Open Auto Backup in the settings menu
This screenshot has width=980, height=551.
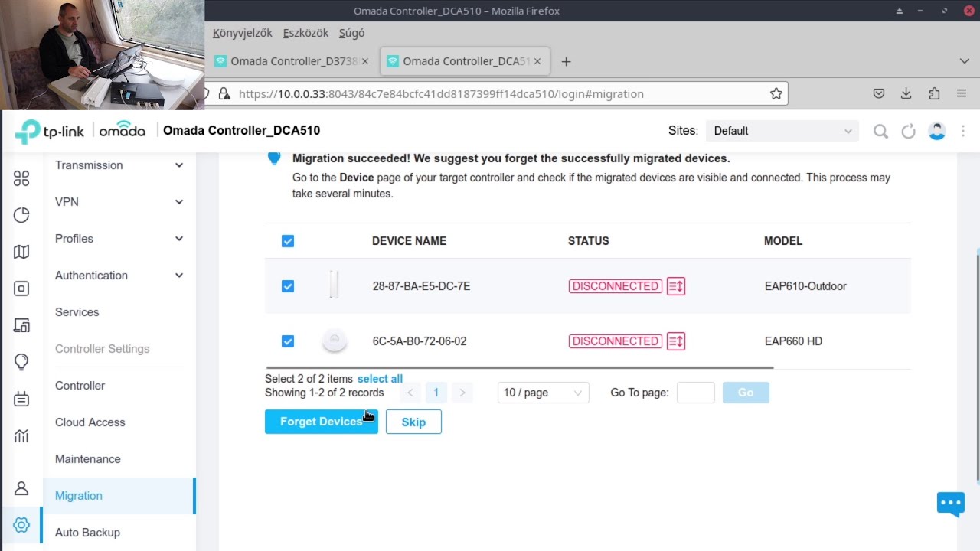pyautogui.click(x=119, y=533)
